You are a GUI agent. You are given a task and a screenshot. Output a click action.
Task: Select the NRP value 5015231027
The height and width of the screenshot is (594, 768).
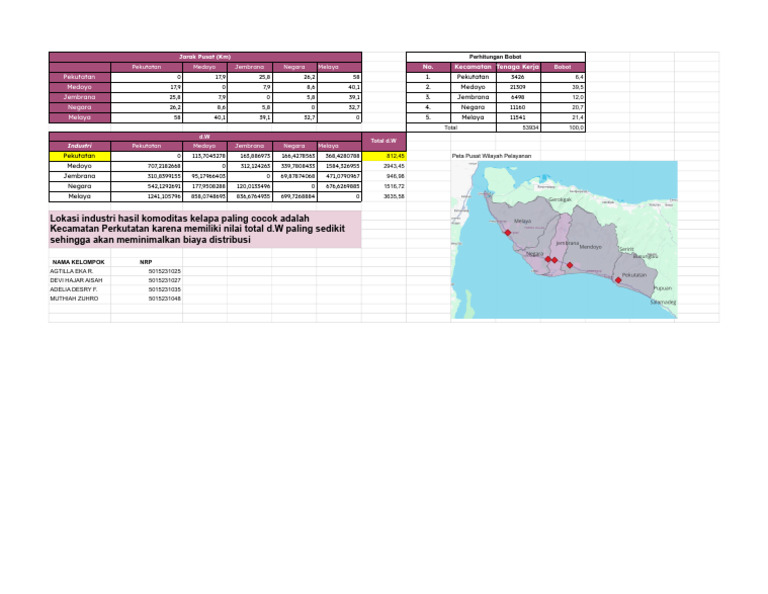coord(165,280)
